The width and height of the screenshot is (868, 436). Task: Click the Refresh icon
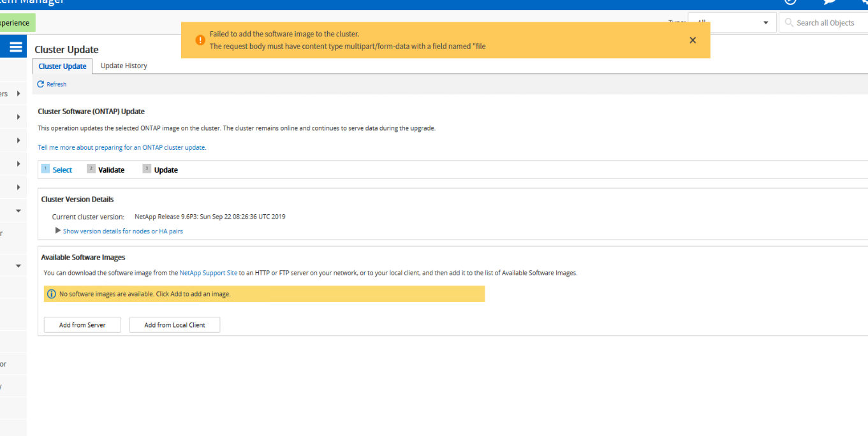click(x=41, y=84)
